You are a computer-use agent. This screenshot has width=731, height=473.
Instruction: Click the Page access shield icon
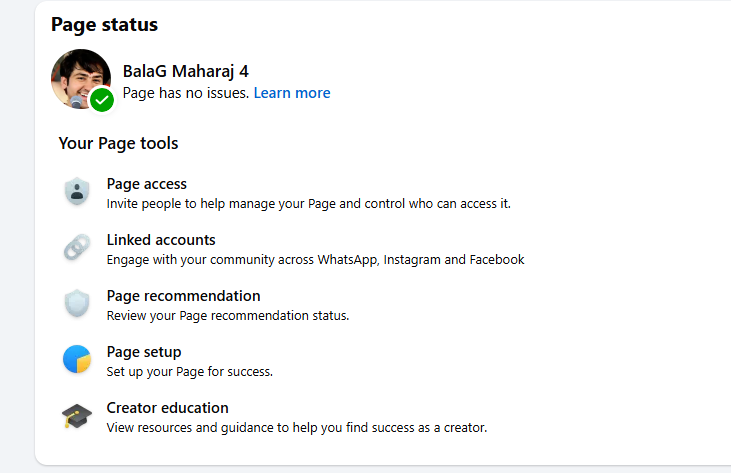click(77, 192)
